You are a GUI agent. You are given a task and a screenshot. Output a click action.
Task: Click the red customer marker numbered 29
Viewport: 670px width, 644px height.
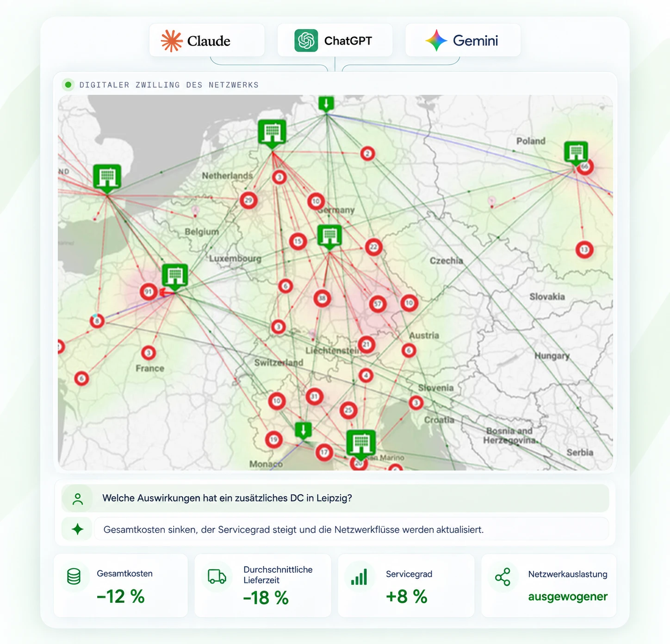(248, 200)
